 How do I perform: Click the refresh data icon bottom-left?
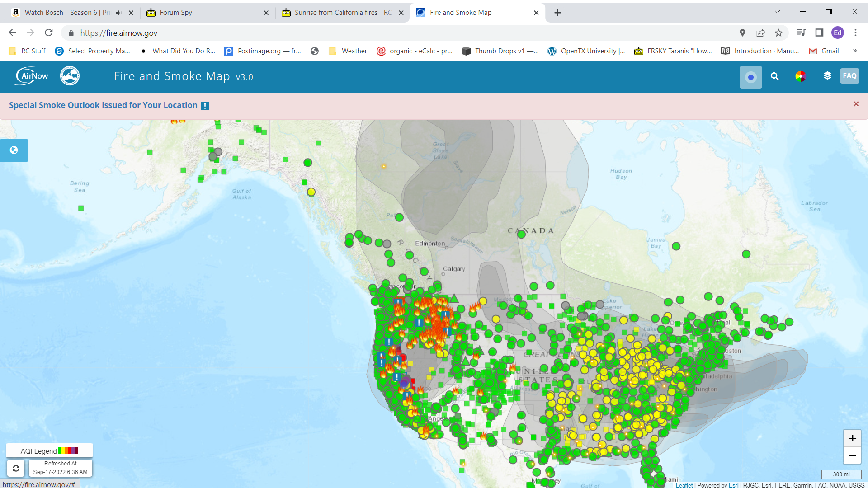click(x=16, y=468)
